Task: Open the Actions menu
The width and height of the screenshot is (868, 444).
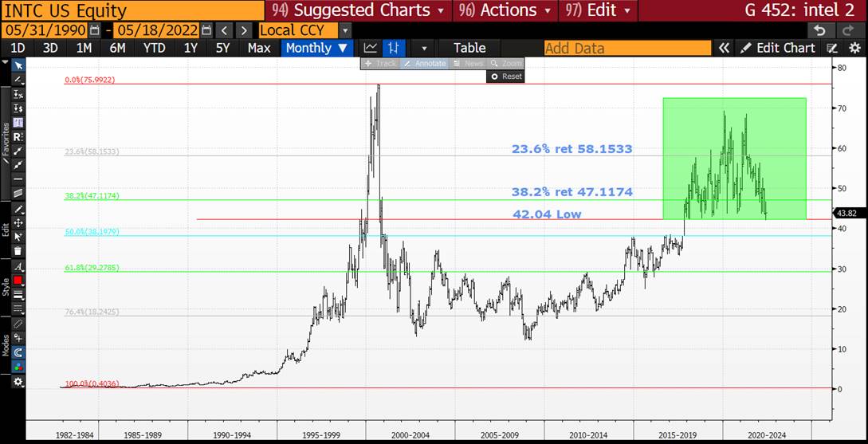Action: 505,10
